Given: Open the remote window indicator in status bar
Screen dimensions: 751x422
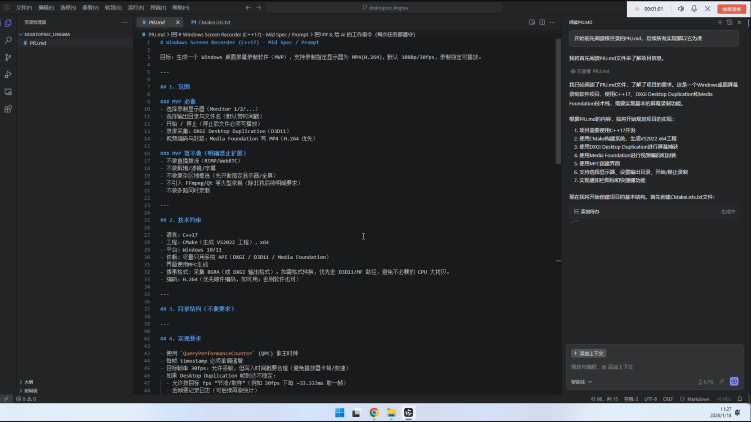Looking at the screenshot, I should coord(6,399).
